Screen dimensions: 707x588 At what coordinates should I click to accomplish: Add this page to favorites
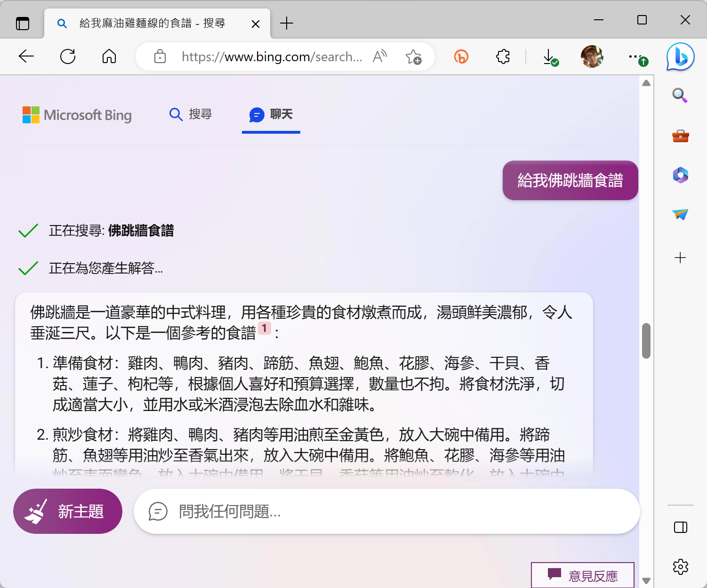point(413,57)
